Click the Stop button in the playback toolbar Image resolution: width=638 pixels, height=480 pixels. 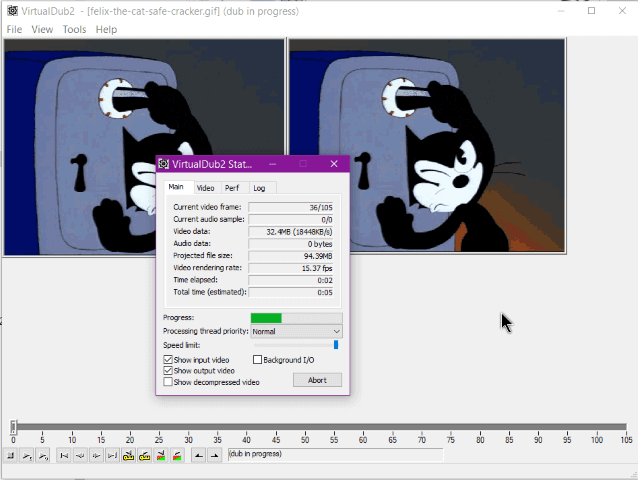pyautogui.click(x=11, y=456)
